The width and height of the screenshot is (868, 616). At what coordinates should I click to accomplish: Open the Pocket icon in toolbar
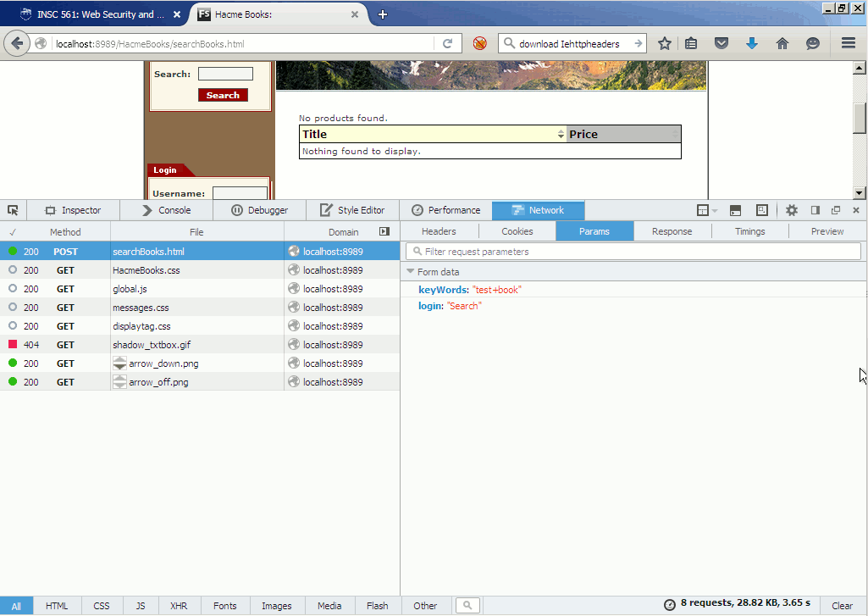click(721, 43)
